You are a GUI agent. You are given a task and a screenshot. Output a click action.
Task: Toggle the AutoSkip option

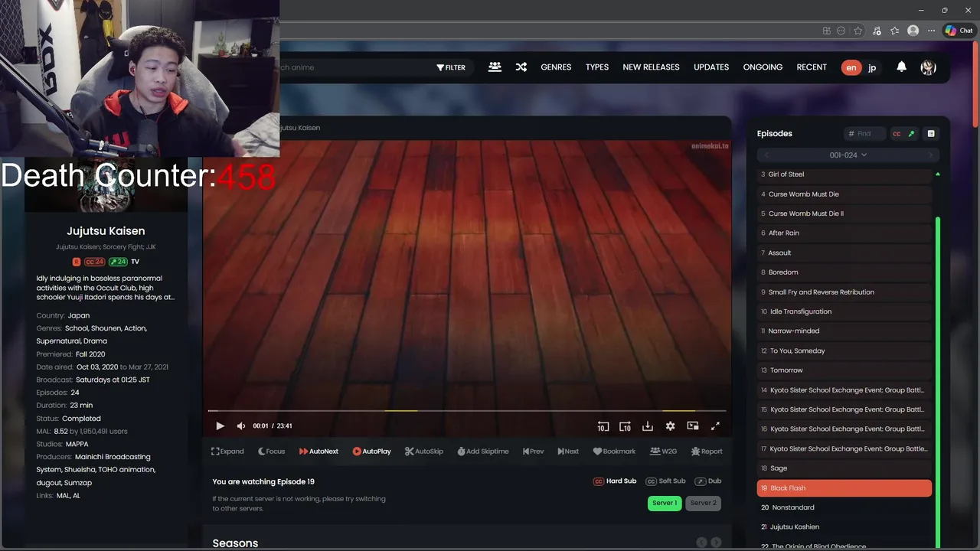point(424,452)
